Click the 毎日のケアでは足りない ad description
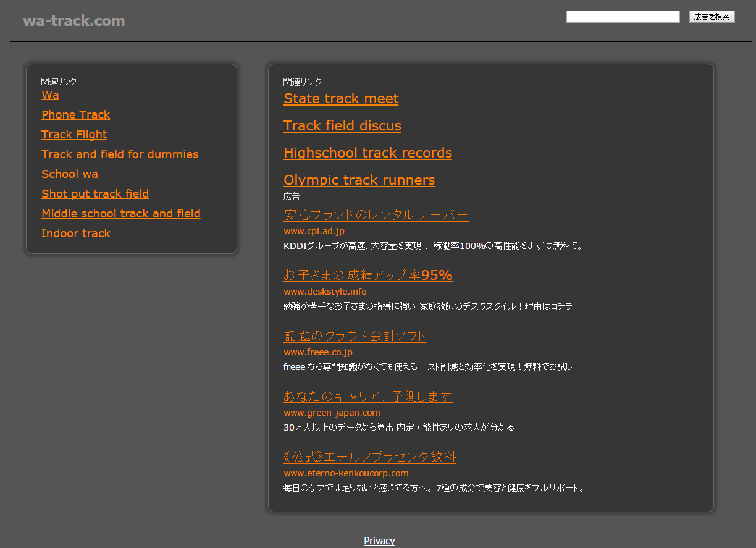This screenshot has width=756, height=548. click(434, 488)
